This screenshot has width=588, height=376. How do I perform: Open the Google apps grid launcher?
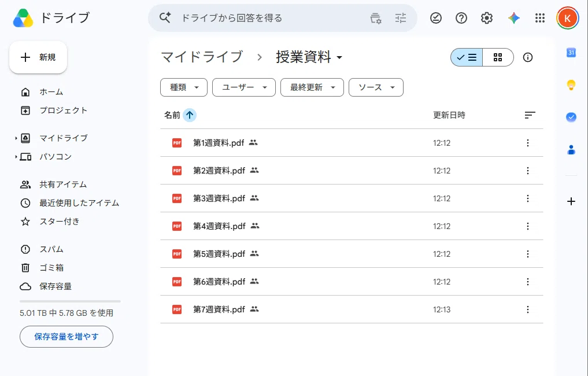[x=540, y=18]
